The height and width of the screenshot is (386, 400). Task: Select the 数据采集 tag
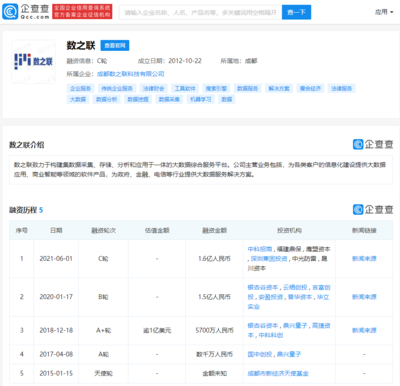169,99
